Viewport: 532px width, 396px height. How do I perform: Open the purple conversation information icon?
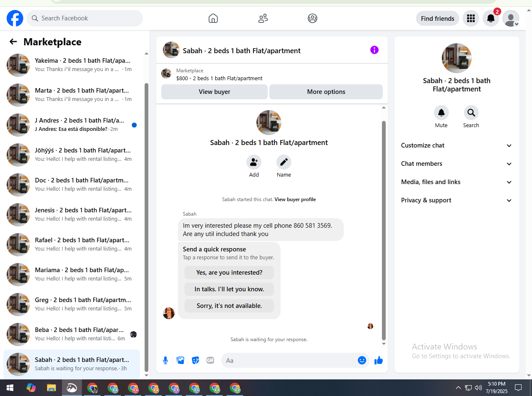(x=374, y=50)
